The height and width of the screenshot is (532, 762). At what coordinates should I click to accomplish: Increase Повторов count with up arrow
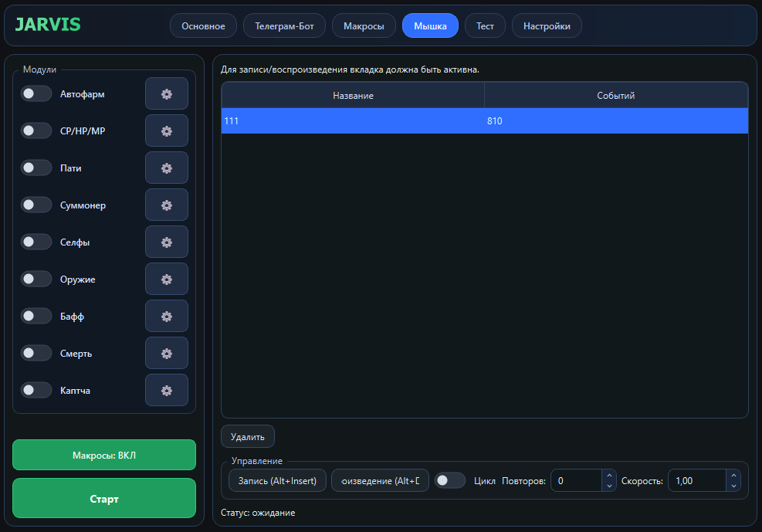coord(609,476)
